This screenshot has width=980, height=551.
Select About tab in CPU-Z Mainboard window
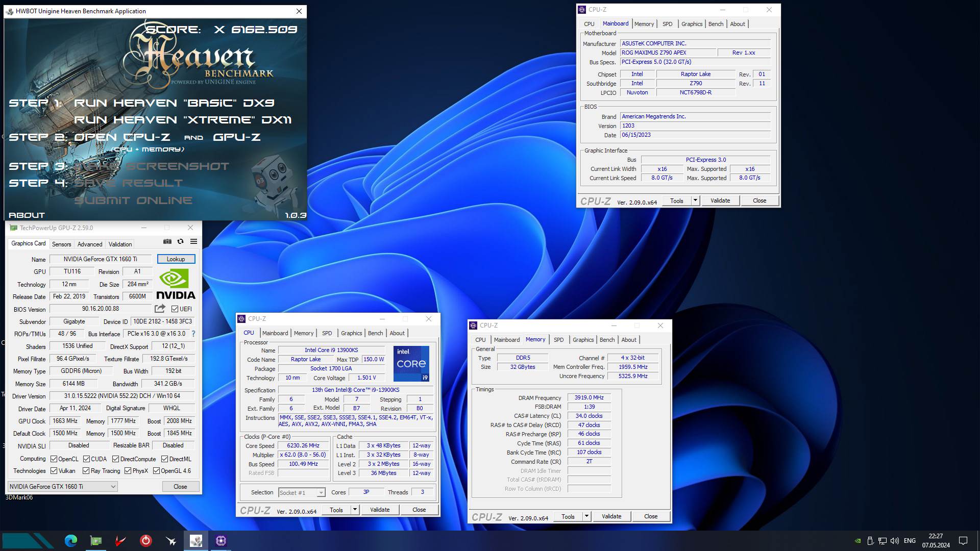click(x=737, y=24)
